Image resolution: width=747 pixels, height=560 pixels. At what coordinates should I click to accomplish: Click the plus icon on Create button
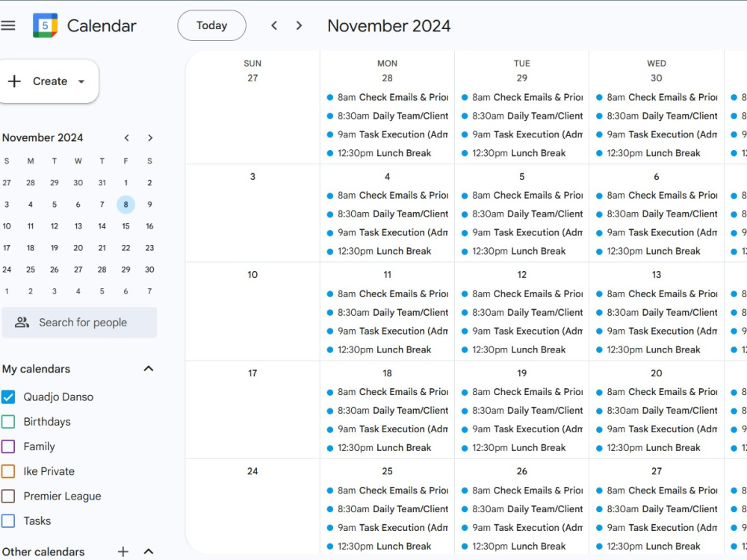tap(14, 81)
